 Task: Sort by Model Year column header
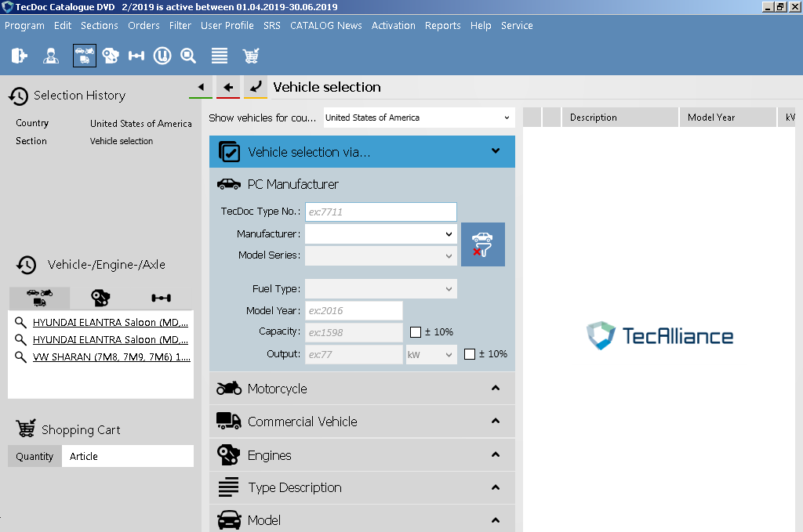(x=728, y=118)
